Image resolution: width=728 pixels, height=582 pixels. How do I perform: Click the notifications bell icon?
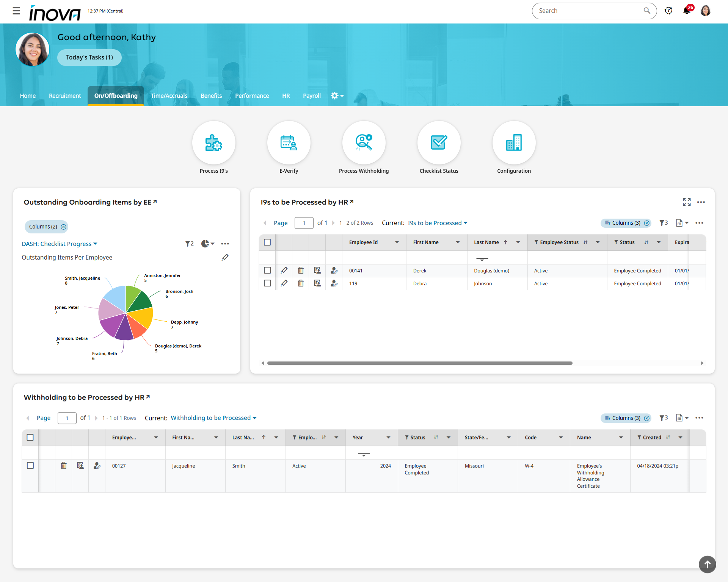click(x=687, y=11)
